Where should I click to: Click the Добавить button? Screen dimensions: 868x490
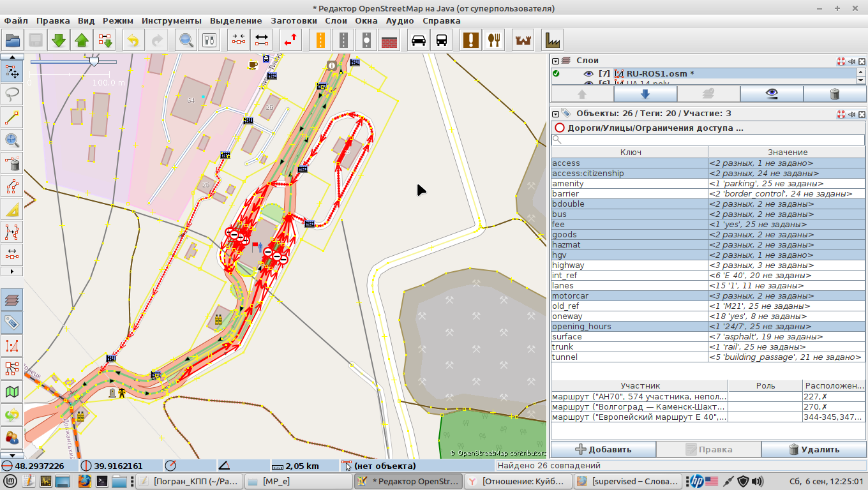tap(603, 449)
